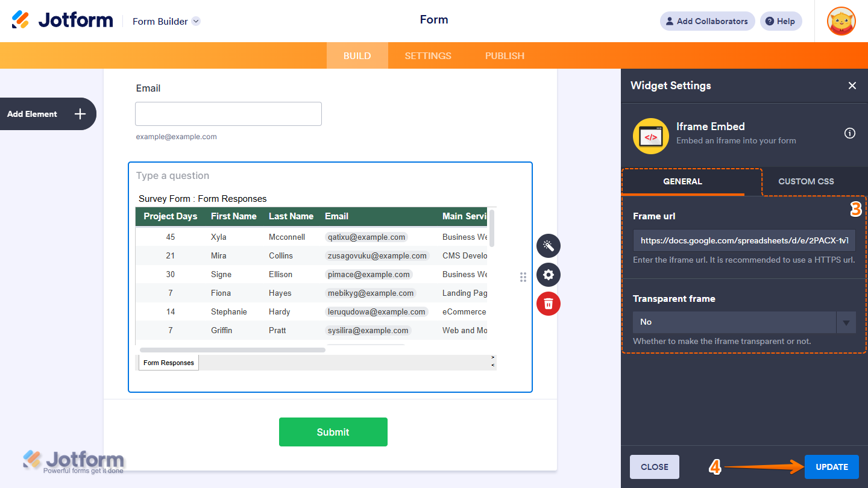
Task: Click the Form Responses sheet tab
Action: pos(169,363)
